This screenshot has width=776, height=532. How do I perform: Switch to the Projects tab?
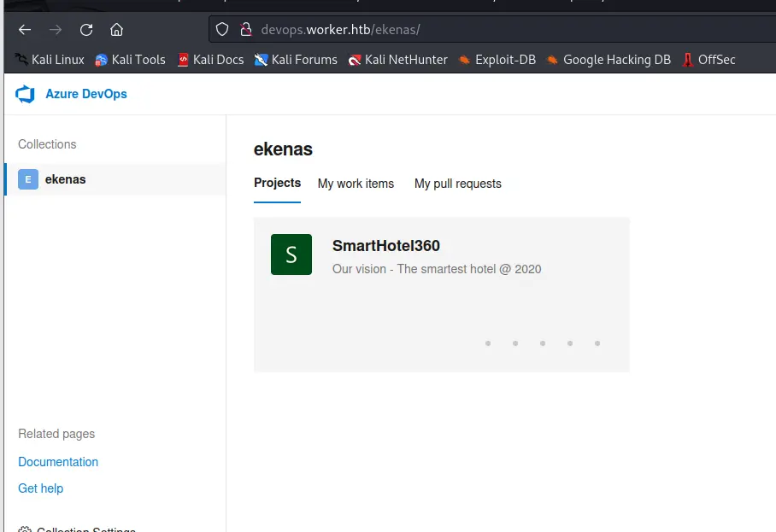277,183
